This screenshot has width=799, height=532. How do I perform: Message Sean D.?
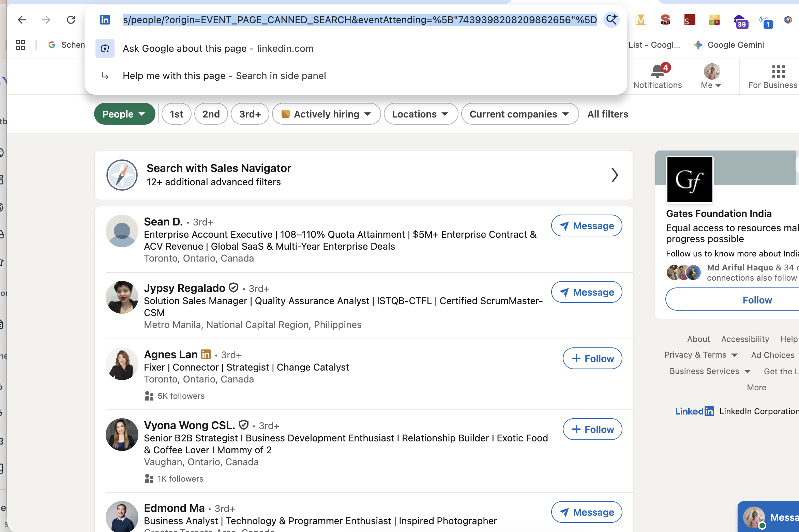(586, 226)
